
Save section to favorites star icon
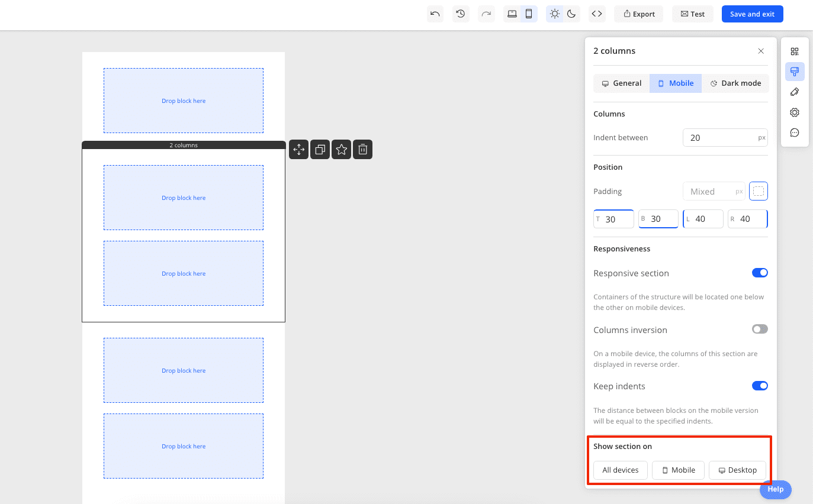(x=342, y=150)
